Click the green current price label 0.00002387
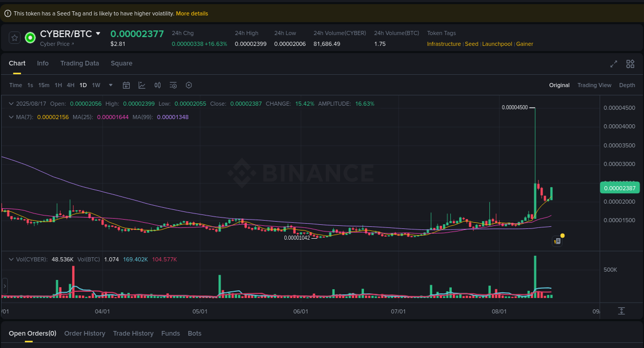This screenshot has height=348, width=644. [620, 188]
